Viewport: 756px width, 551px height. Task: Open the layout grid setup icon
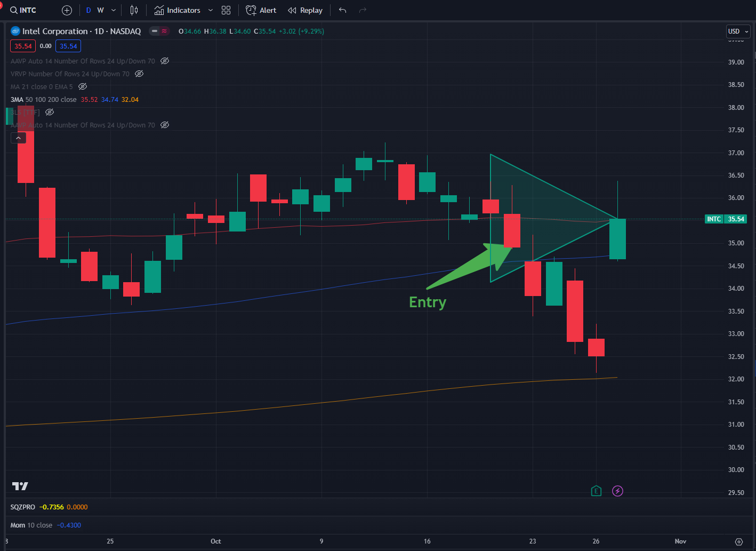coord(226,10)
